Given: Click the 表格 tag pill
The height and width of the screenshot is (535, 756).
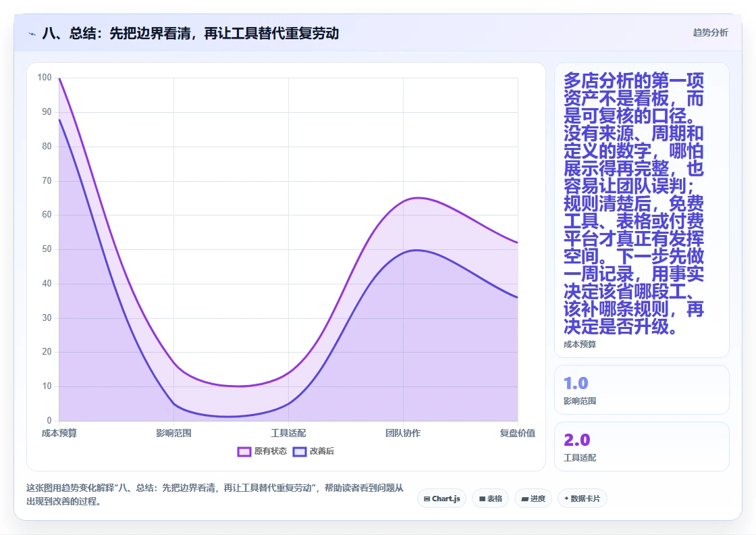Looking at the screenshot, I should coord(490,499).
